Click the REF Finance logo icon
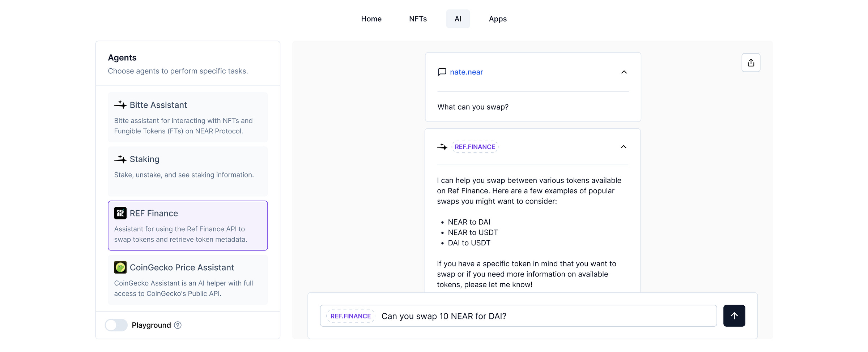Screen dimensions: 868x352 click(x=120, y=213)
